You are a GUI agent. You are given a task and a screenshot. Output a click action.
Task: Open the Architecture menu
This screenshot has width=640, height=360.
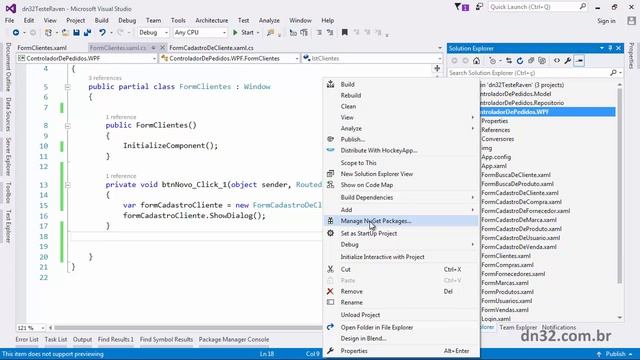(x=211, y=20)
